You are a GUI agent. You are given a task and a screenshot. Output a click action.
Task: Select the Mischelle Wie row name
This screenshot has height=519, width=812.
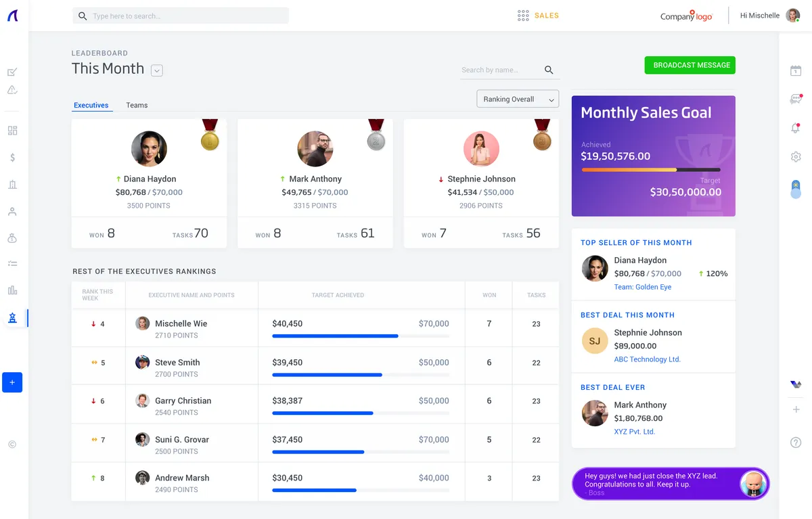pyautogui.click(x=181, y=323)
